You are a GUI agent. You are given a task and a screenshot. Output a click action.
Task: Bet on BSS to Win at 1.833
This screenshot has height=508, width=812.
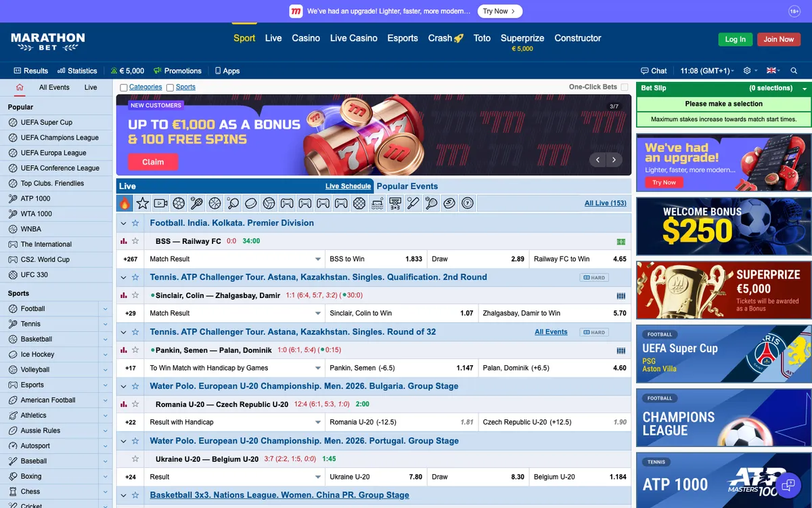[376, 259]
